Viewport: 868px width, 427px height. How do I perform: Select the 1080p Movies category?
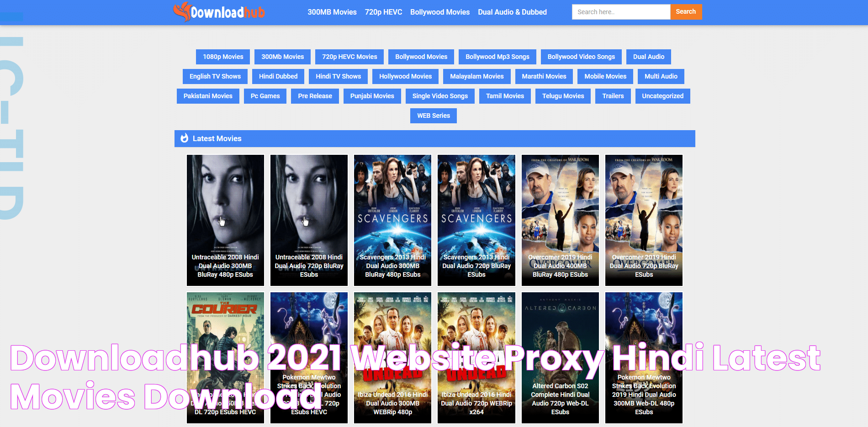pyautogui.click(x=223, y=57)
